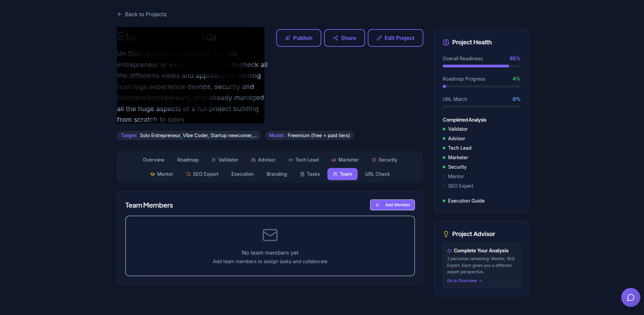644x315 pixels.
Task: Select Execution Guide in Completed Analysis
Action: pyautogui.click(x=466, y=201)
